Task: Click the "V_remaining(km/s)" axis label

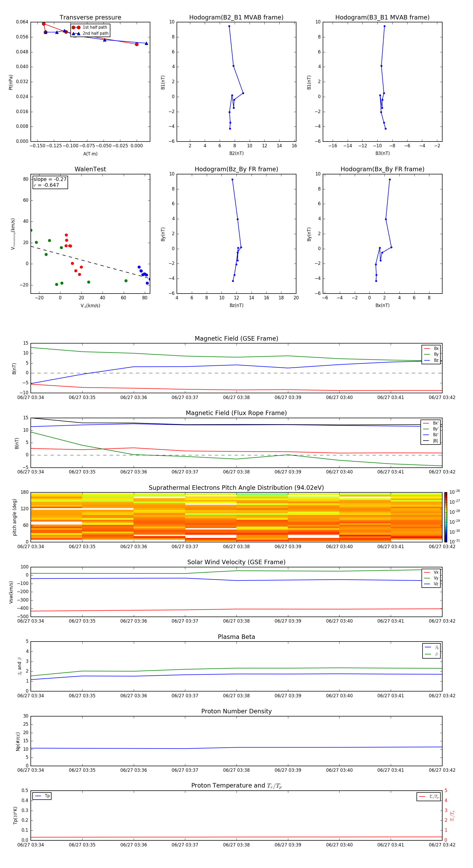Action: tap(13, 234)
